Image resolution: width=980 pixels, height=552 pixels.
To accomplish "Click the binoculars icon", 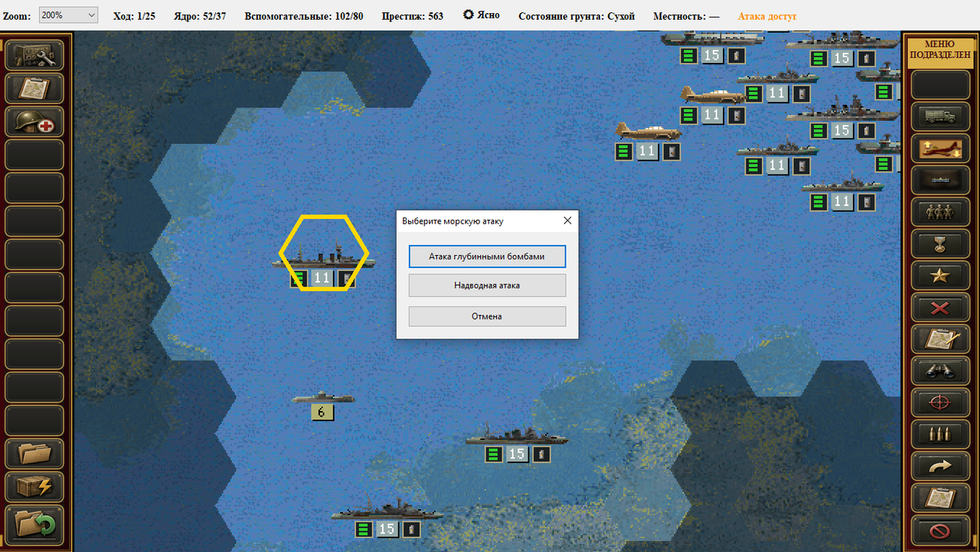I will tap(940, 371).
